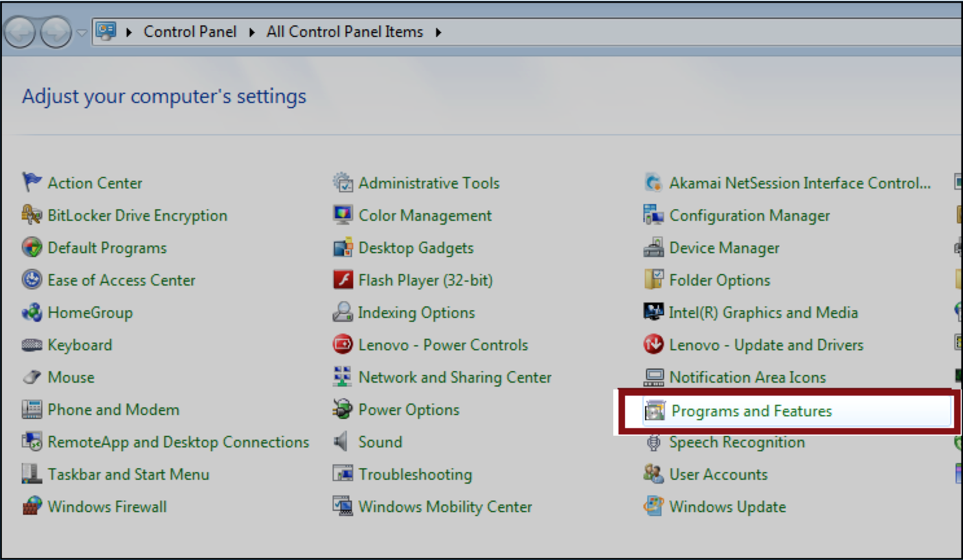963x560 pixels.
Task: Open the Default Programs link
Action: pyautogui.click(x=107, y=248)
